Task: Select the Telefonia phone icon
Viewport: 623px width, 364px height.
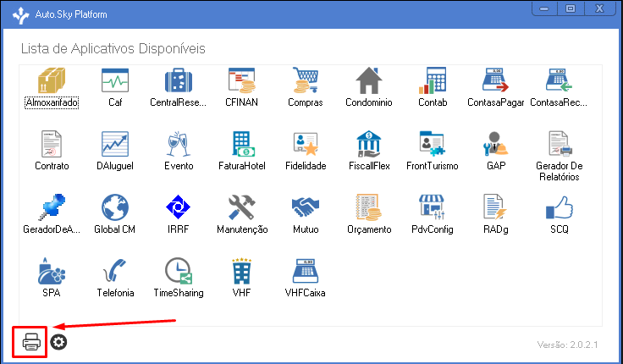Action: click(115, 271)
